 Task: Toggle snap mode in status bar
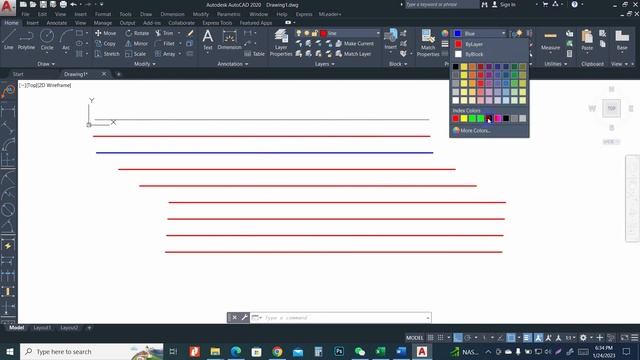tap(440, 338)
